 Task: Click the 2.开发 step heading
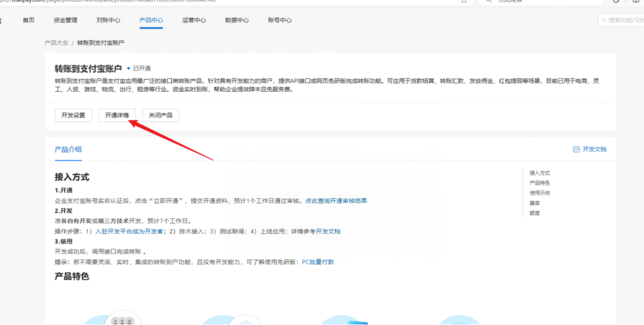pos(64,211)
